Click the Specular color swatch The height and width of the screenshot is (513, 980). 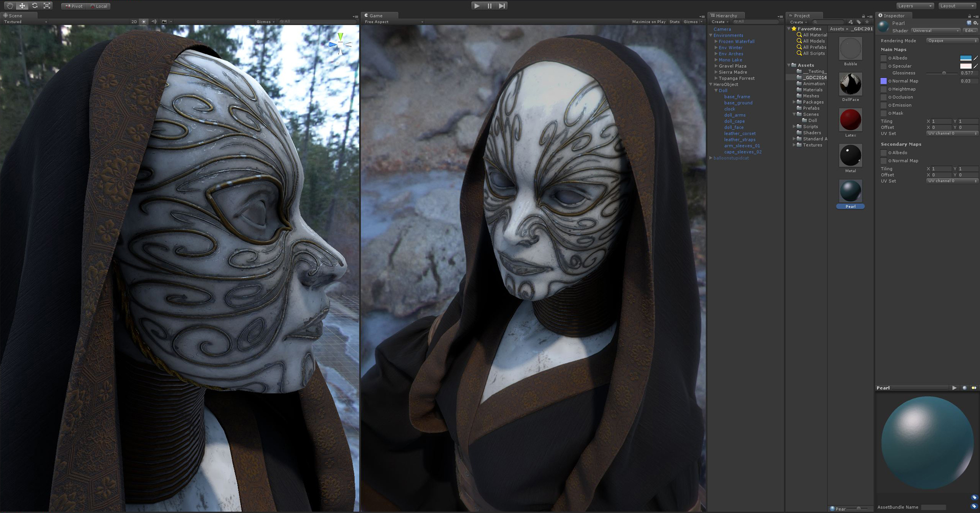pyautogui.click(x=965, y=66)
